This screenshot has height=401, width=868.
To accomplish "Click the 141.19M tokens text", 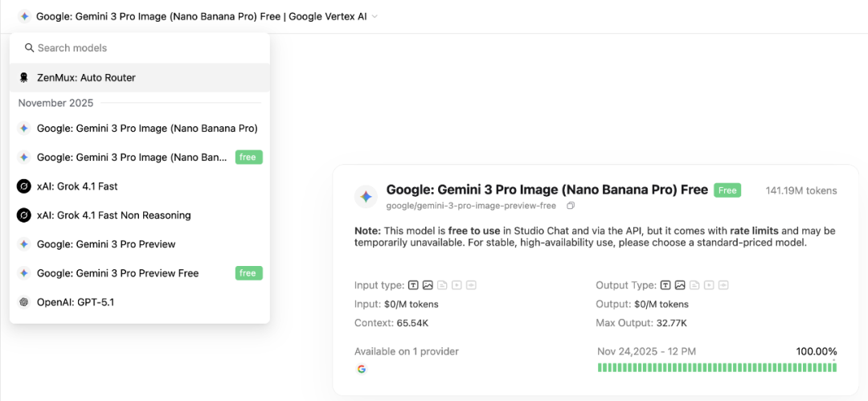I will (x=801, y=190).
